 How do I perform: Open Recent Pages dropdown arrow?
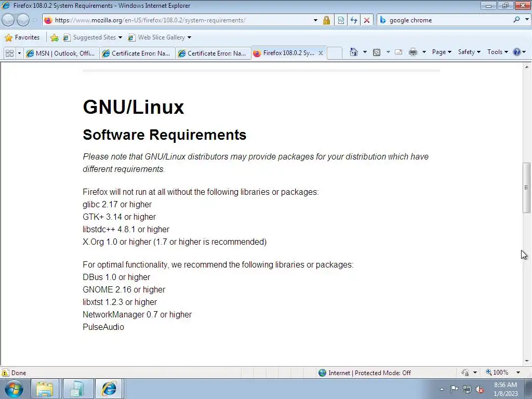tap(35, 20)
